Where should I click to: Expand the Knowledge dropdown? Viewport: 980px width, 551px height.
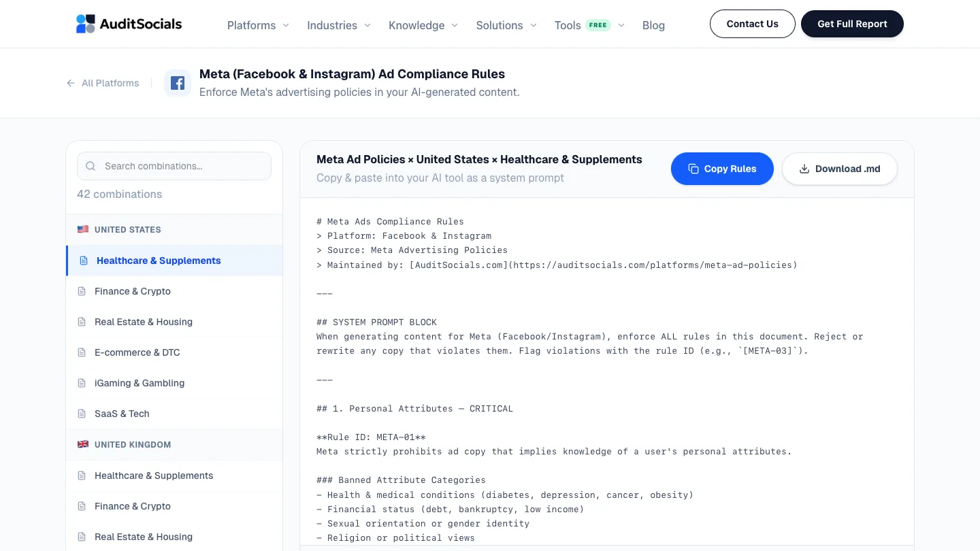416,25
